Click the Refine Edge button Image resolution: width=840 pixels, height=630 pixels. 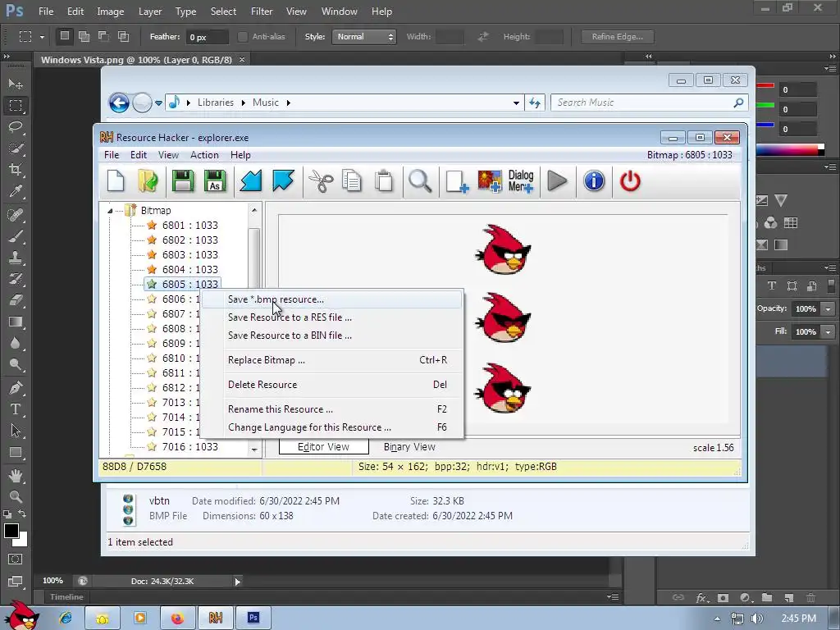pyautogui.click(x=617, y=36)
